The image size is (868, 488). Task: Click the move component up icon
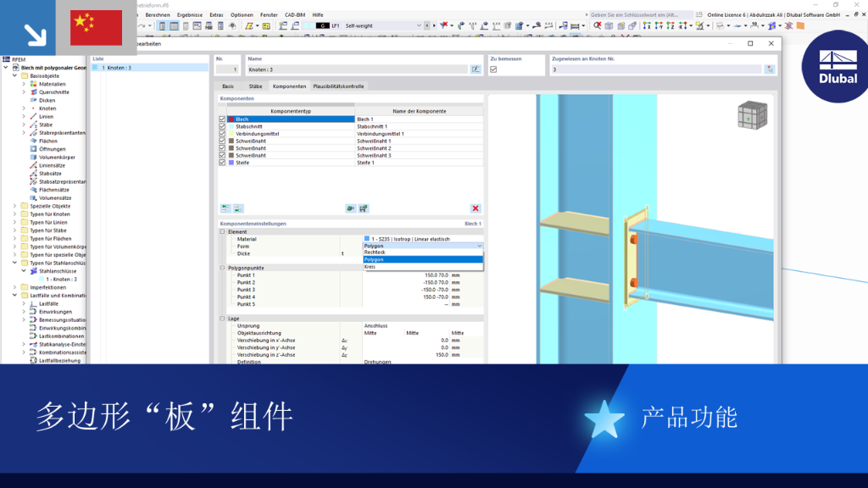pos(225,208)
